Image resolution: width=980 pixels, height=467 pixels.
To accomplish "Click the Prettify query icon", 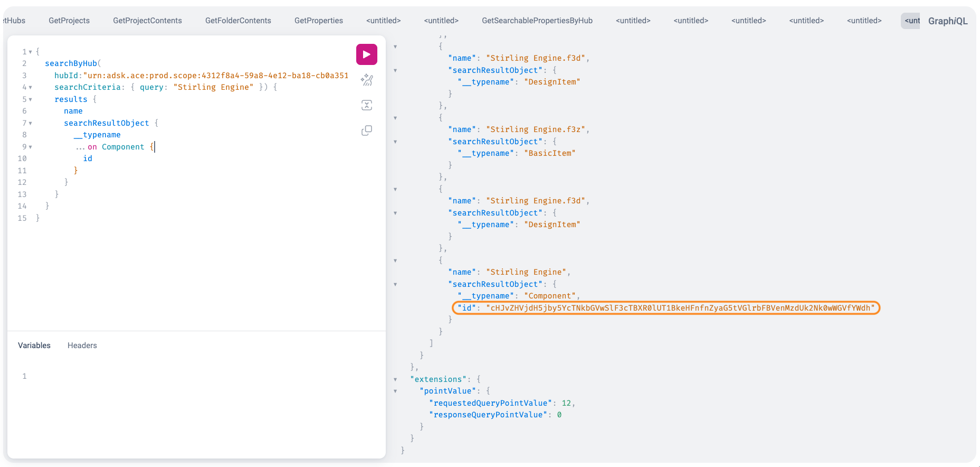I will point(366,80).
